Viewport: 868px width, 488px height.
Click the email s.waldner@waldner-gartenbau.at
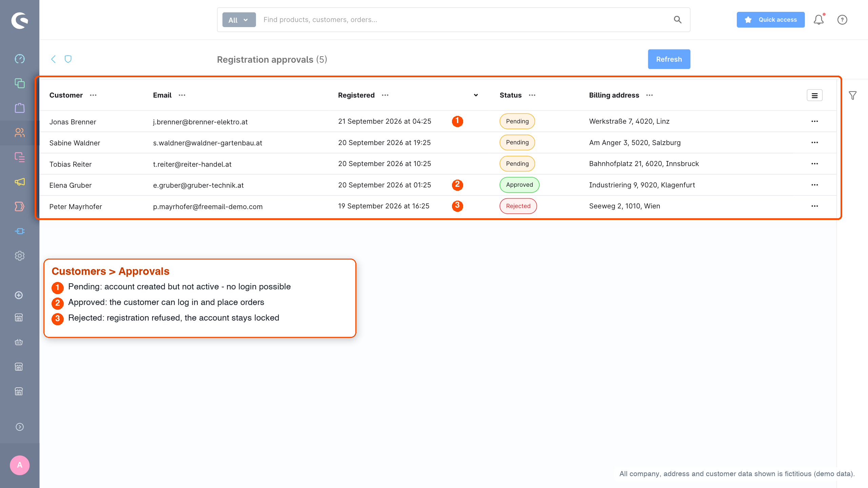point(208,143)
